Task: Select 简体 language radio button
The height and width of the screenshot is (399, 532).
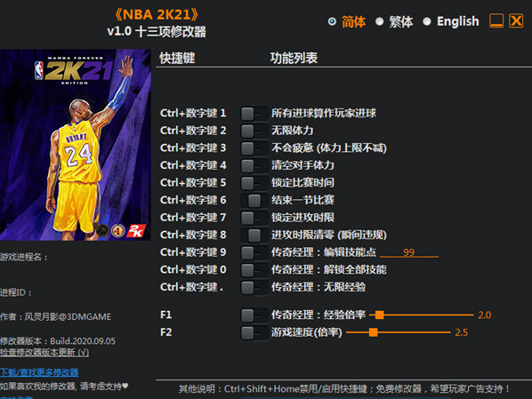Action: pos(332,21)
